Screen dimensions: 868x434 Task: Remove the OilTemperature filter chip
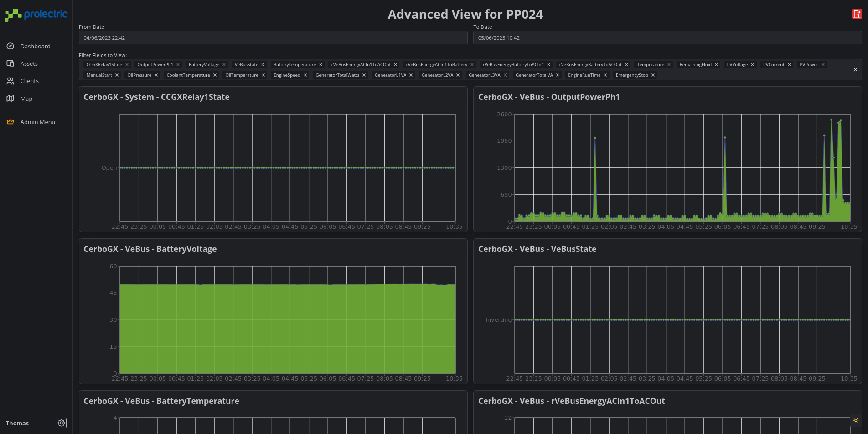[263, 75]
